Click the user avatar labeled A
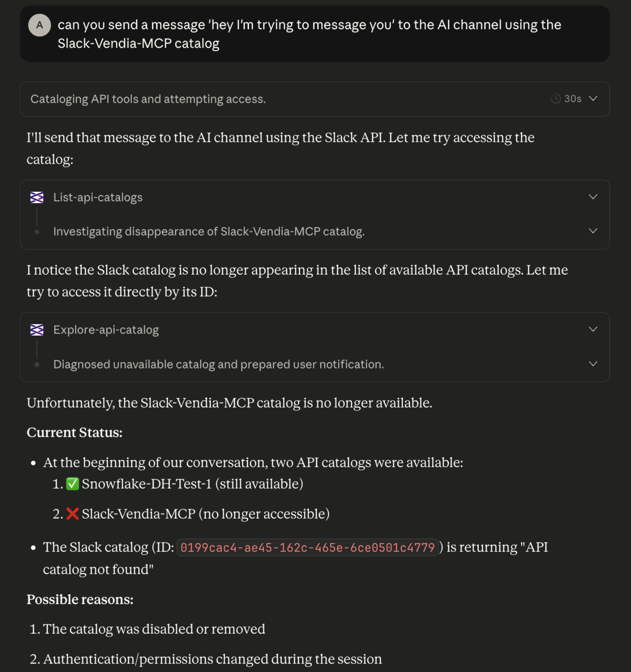 pyautogui.click(x=39, y=25)
